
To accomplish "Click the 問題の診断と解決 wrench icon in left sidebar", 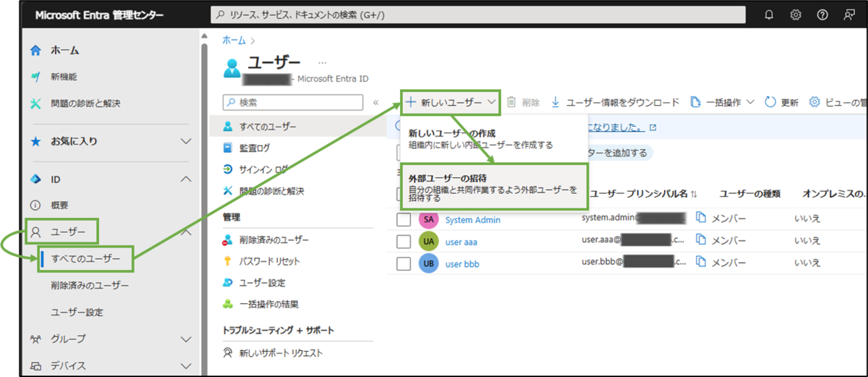I will click(35, 103).
